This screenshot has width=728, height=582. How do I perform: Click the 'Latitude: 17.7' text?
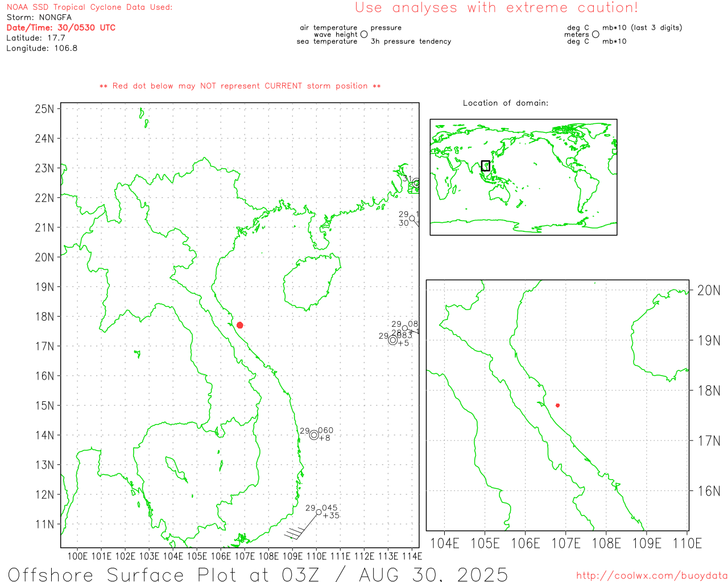tap(36, 38)
